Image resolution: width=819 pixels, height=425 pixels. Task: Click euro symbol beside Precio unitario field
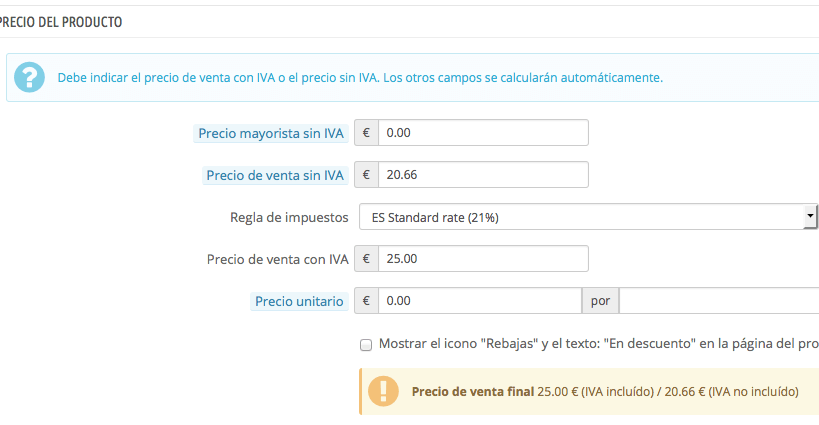click(366, 301)
